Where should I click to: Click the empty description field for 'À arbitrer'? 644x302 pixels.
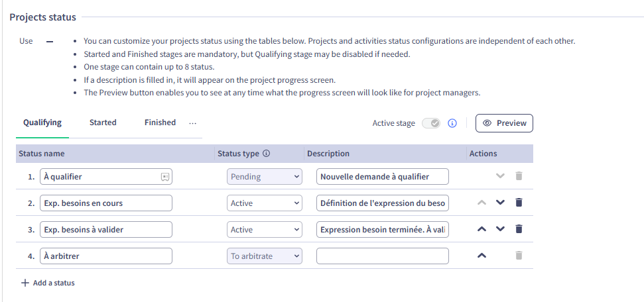[382, 256]
